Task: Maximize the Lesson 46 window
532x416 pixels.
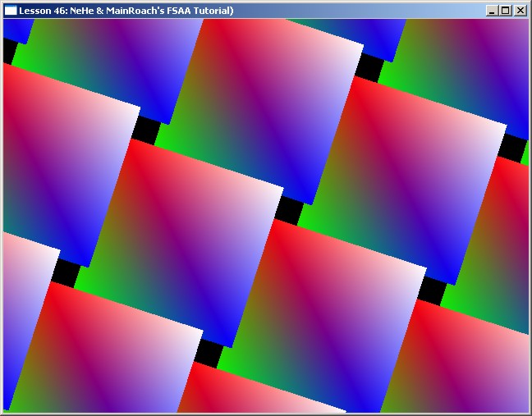Action: pyautogui.click(x=505, y=11)
